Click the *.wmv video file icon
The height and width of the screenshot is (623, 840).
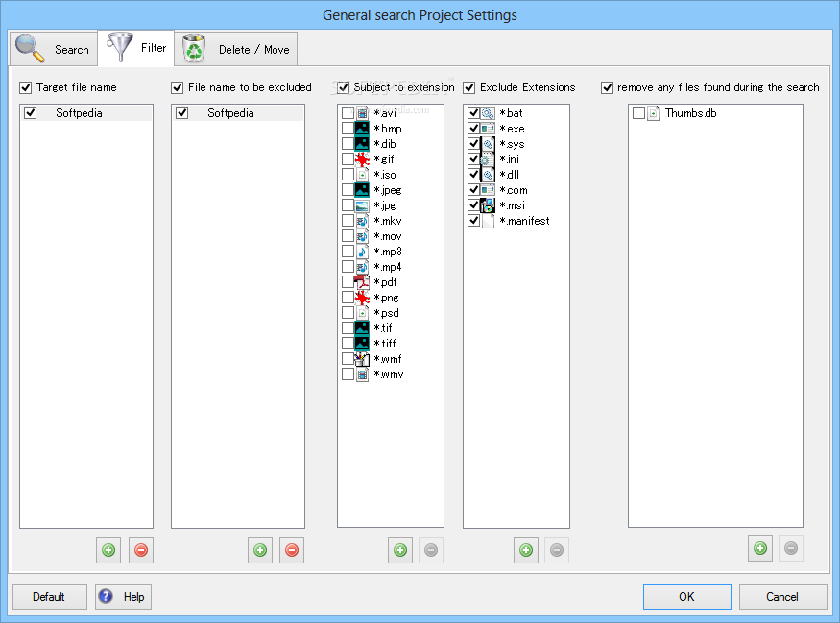tap(362, 374)
